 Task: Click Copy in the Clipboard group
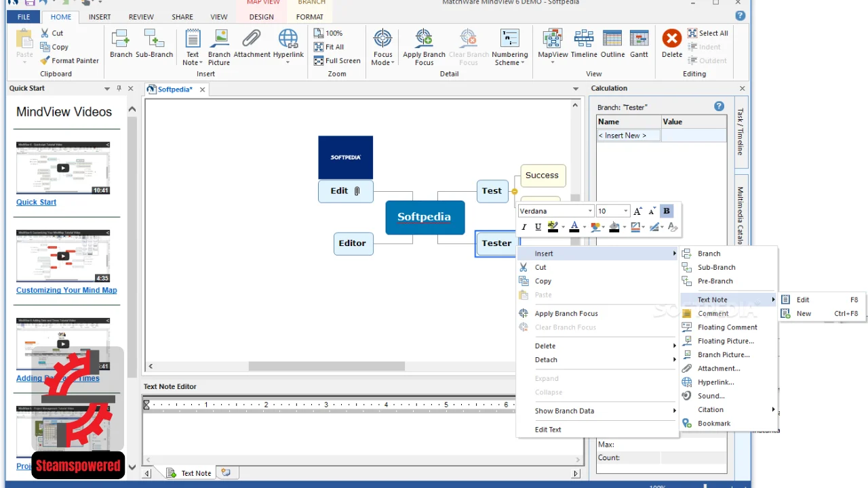tap(54, 47)
